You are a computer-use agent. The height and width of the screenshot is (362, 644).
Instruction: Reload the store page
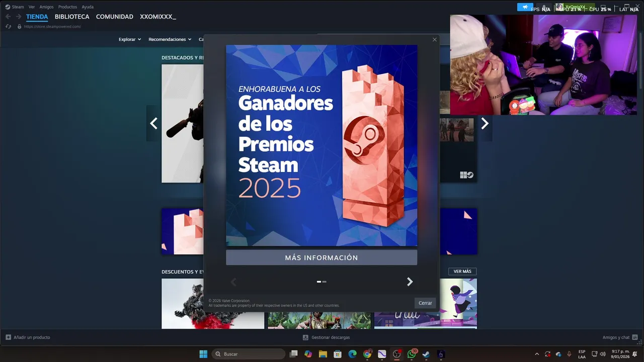point(8,26)
